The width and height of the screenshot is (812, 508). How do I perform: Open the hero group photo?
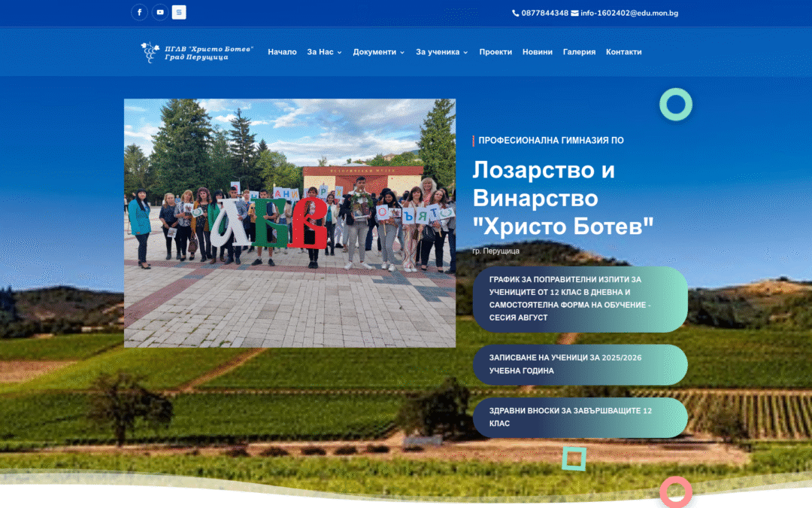(x=289, y=223)
